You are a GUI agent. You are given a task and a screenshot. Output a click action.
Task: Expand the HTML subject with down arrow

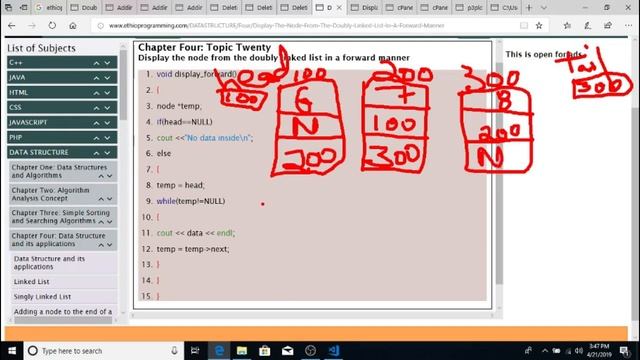click(x=107, y=93)
